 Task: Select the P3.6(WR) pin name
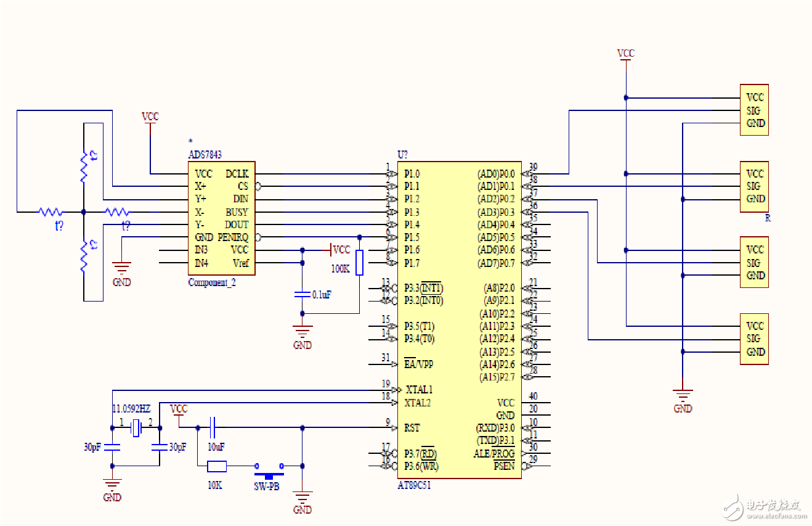pos(421,466)
